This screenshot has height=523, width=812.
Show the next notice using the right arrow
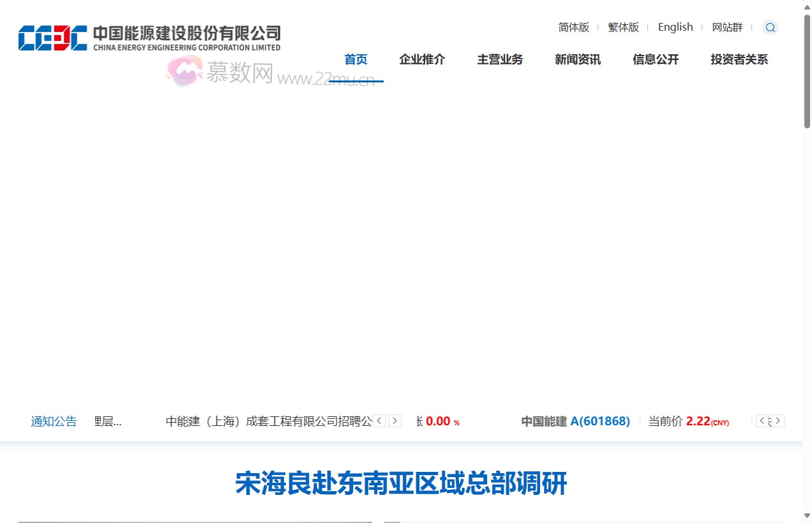[x=395, y=421]
